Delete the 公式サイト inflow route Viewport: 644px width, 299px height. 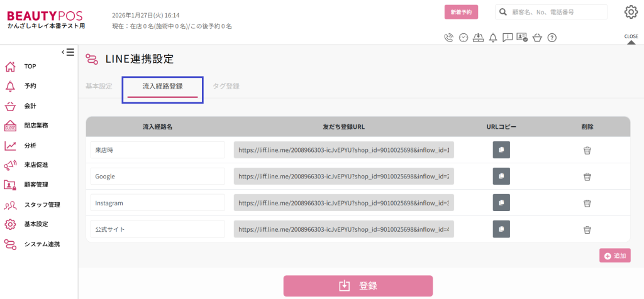coord(587,229)
